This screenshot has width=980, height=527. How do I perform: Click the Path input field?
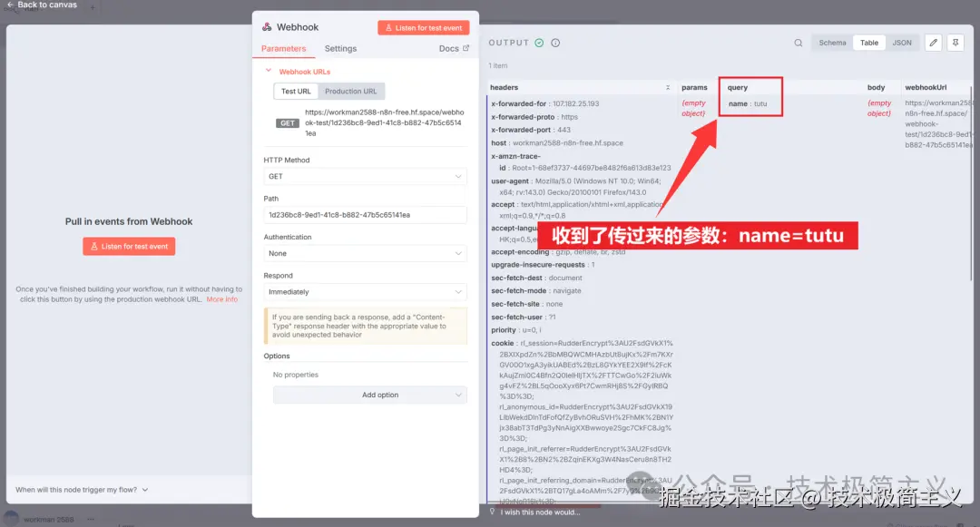[365, 214]
